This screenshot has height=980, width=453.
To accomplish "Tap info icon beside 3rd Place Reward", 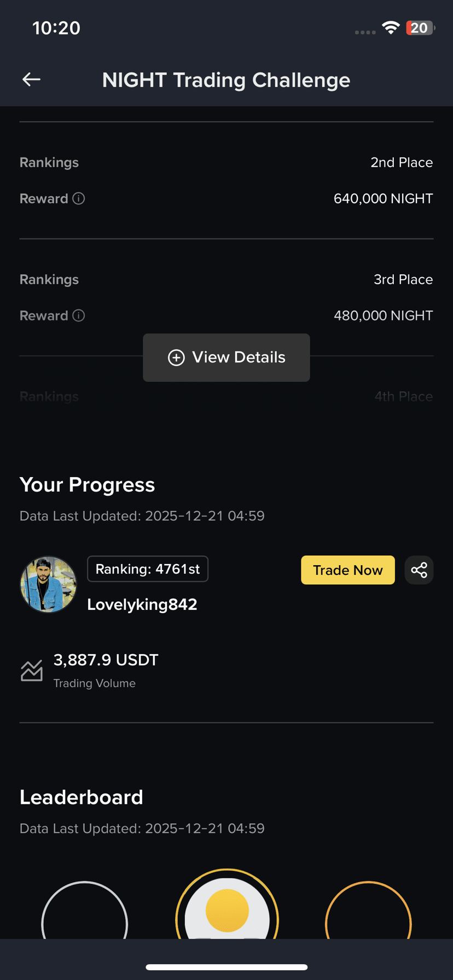I will tap(79, 315).
